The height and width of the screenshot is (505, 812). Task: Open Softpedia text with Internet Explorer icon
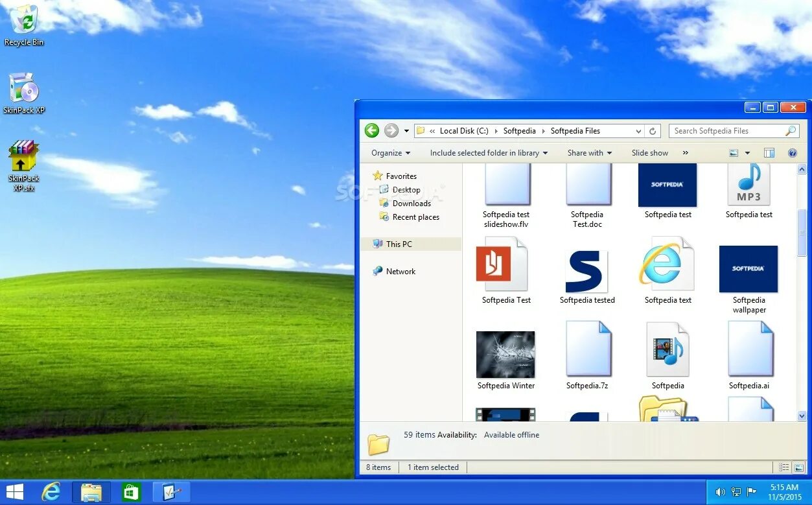pos(667,266)
